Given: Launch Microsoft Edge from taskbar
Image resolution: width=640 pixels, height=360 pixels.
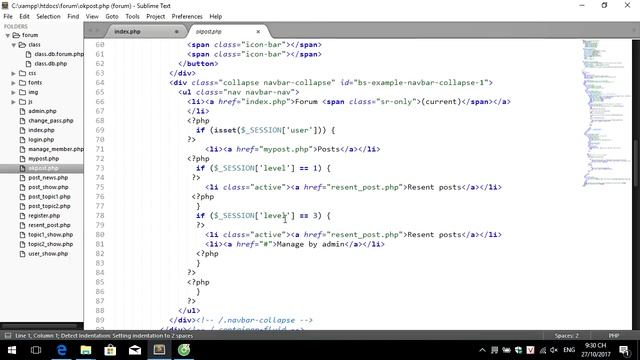Looking at the screenshot, I should pos(62,350).
